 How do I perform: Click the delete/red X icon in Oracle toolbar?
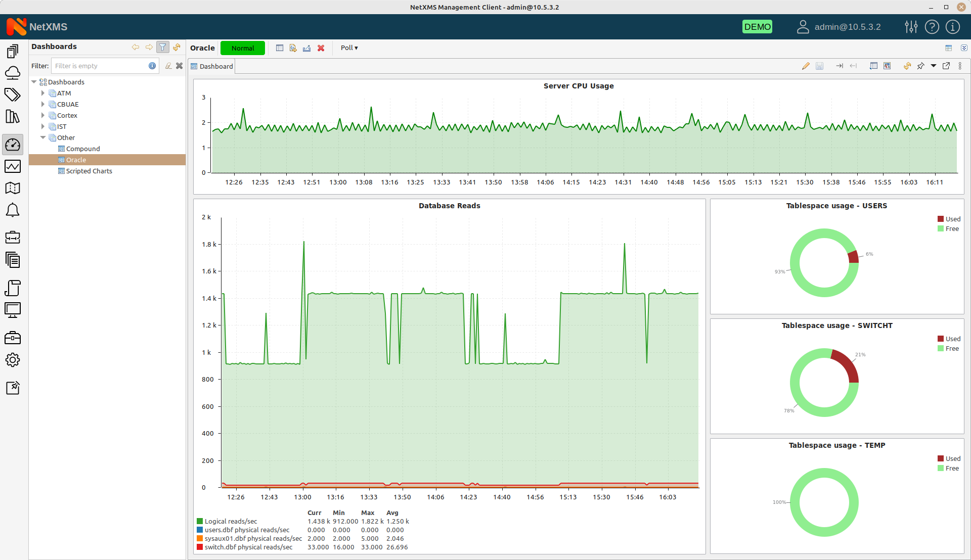[x=321, y=48]
